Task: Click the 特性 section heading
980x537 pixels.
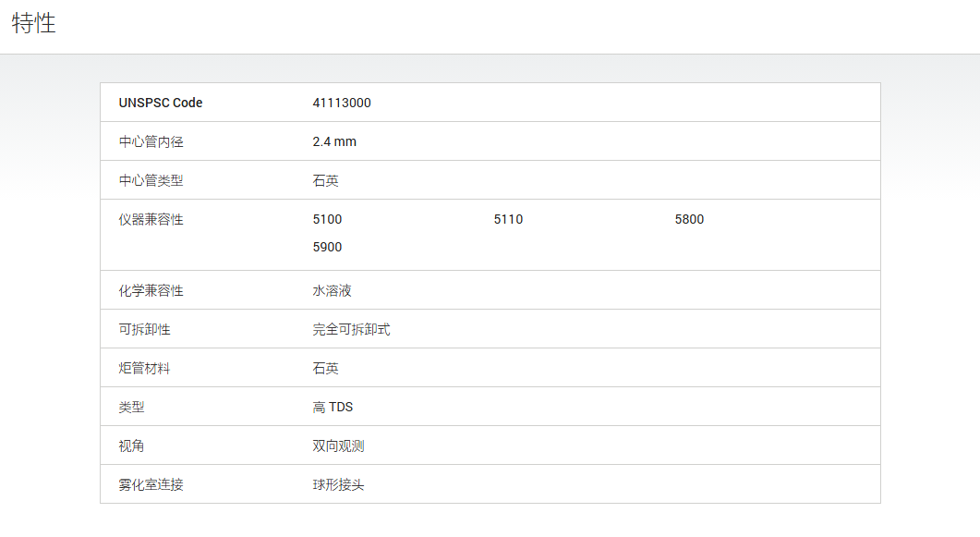Action: (34, 23)
